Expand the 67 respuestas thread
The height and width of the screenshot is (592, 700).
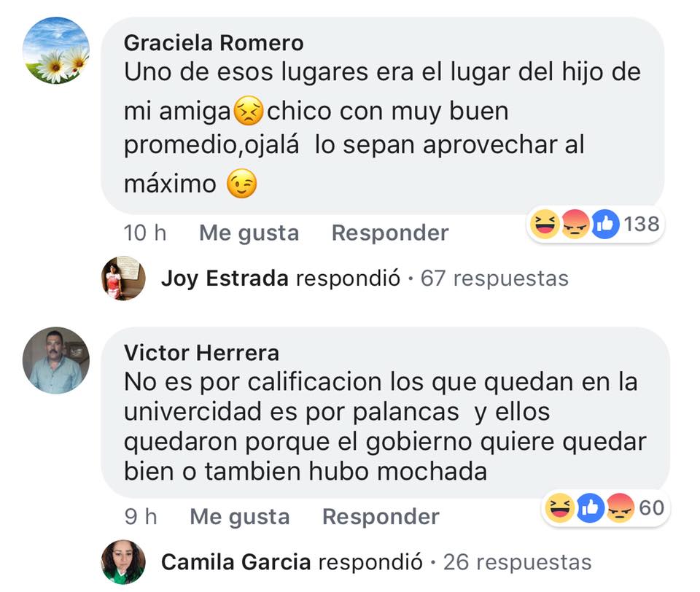click(x=494, y=279)
